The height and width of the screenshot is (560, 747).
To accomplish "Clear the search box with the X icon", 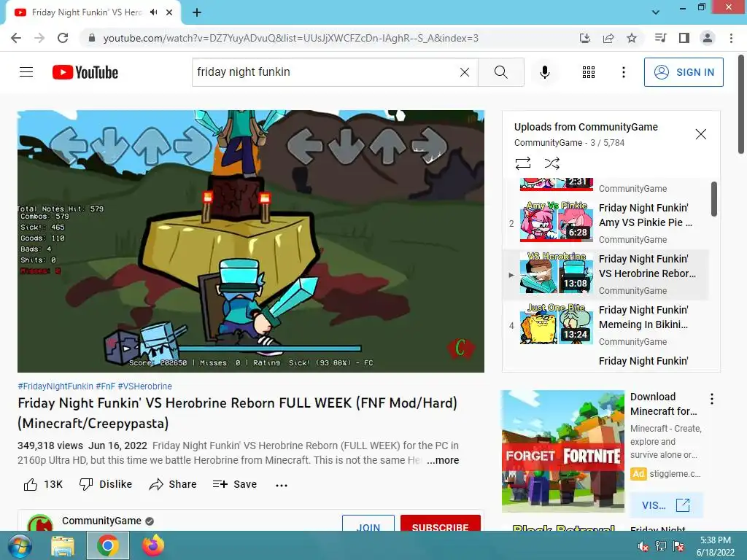I will (465, 72).
